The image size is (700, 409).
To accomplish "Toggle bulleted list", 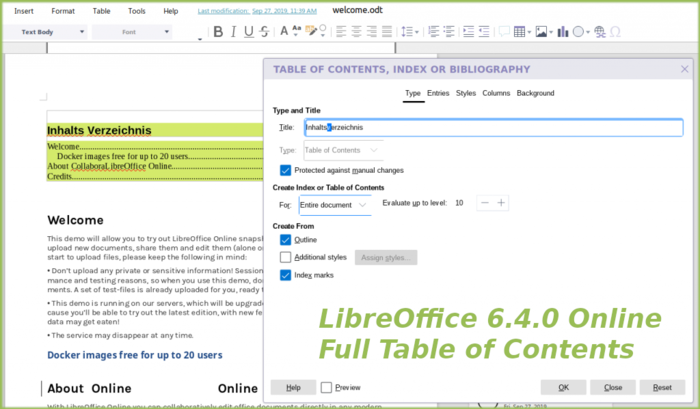I will coord(449,31).
